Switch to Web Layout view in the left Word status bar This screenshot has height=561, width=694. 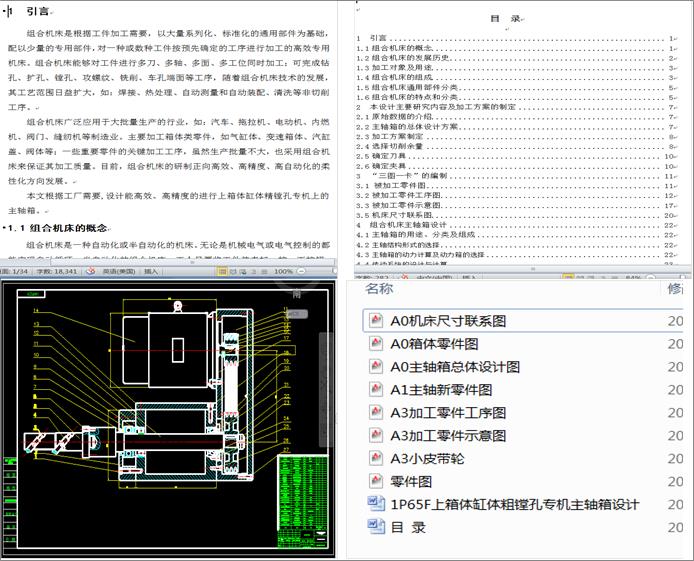point(243,271)
